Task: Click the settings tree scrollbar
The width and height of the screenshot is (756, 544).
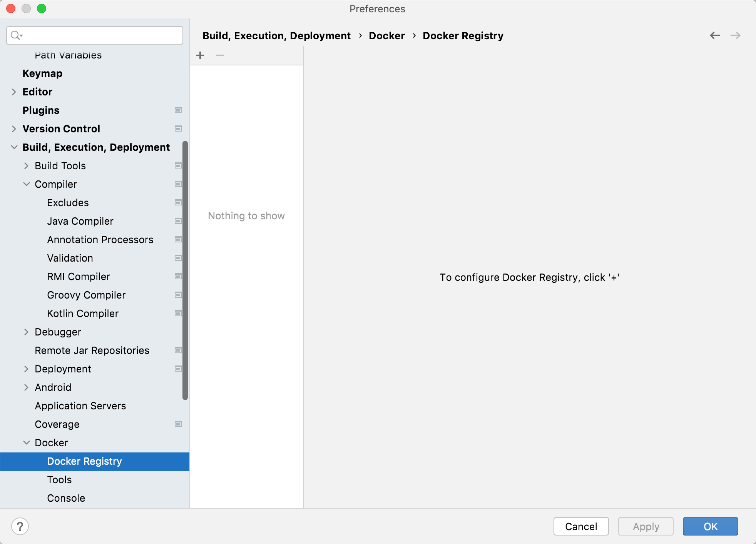Action: (x=185, y=270)
